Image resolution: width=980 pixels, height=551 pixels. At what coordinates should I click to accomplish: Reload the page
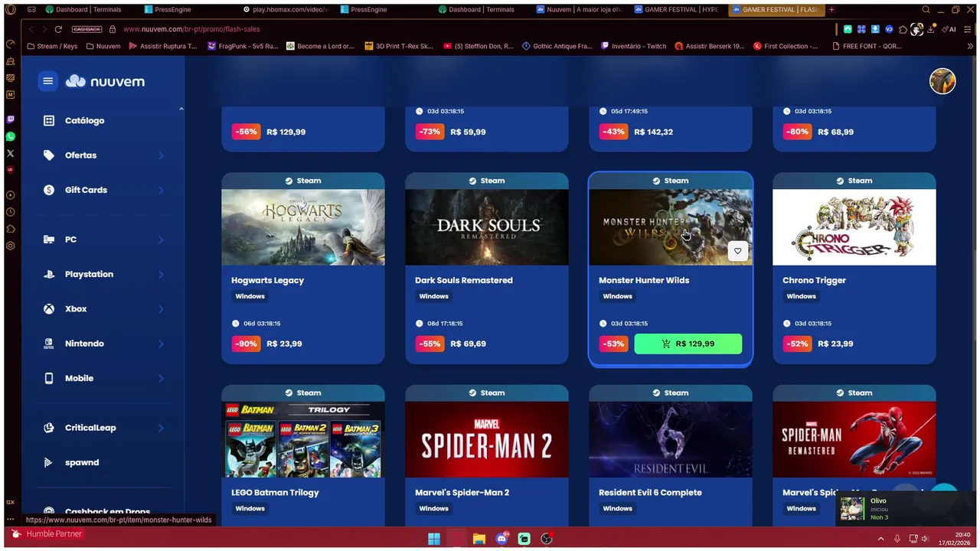pos(58,29)
